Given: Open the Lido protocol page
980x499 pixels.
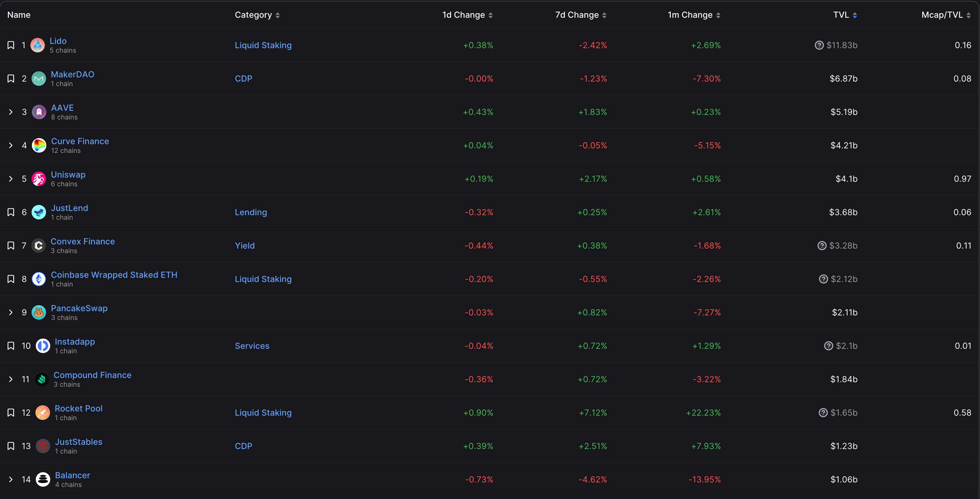Looking at the screenshot, I should (58, 41).
